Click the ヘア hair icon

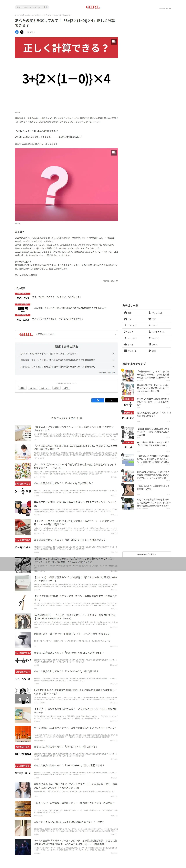126,319
